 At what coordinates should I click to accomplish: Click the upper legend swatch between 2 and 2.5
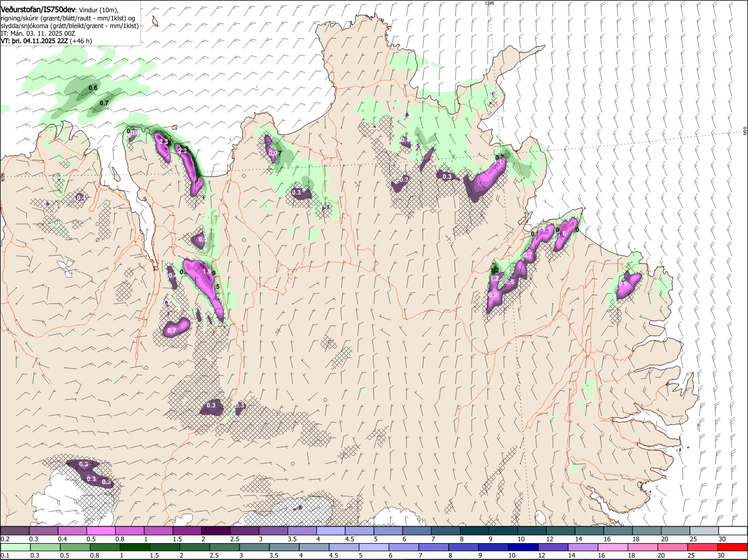(x=216, y=530)
